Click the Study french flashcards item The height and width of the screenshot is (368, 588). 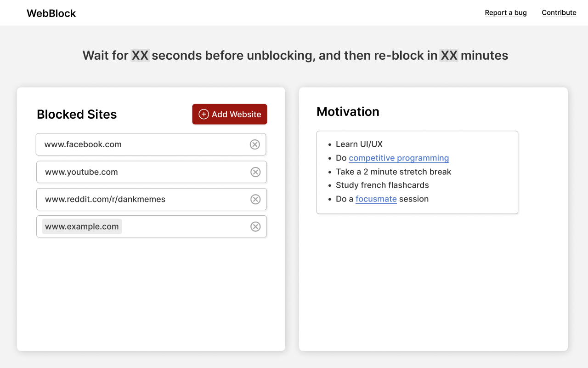pos(382,185)
